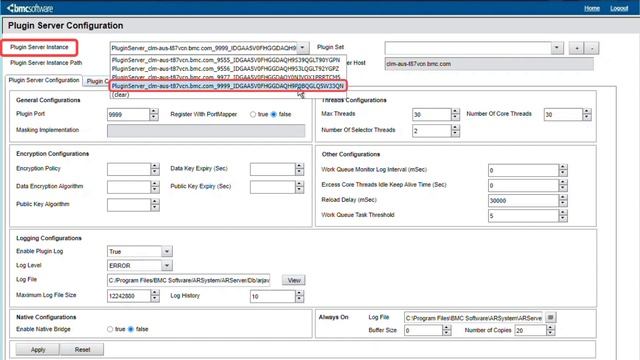Adjust the Encryption Policy stepper
The height and width of the screenshot is (360, 640).
click(155, 169)
